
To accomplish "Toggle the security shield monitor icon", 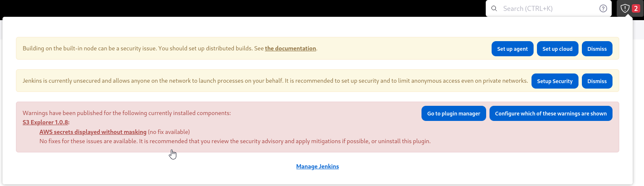I will pos(625,8).
